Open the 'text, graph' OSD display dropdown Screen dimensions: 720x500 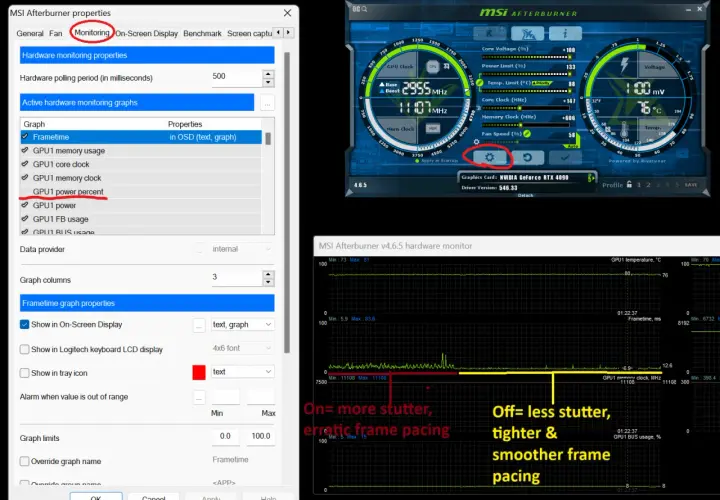pyautogui.click(x=242, y=324)
